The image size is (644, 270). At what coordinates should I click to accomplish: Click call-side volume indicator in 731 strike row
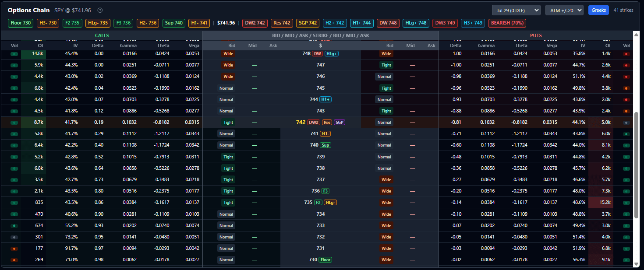14,248
